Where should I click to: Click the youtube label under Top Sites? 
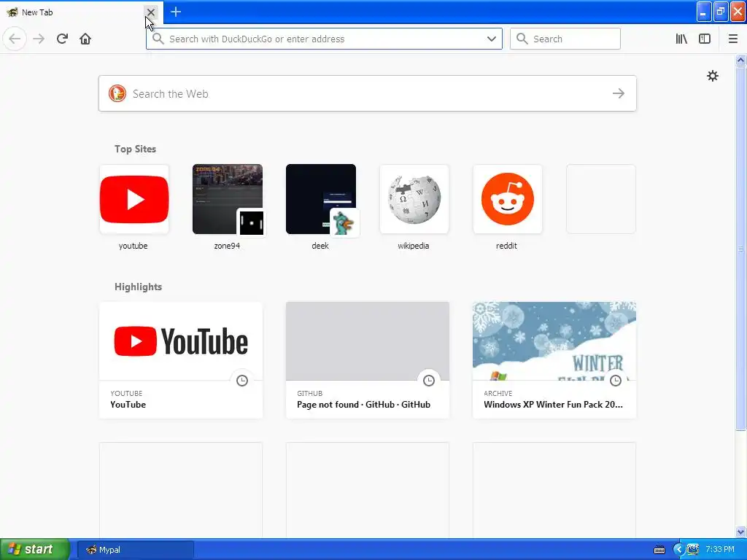tap(133, 246)
